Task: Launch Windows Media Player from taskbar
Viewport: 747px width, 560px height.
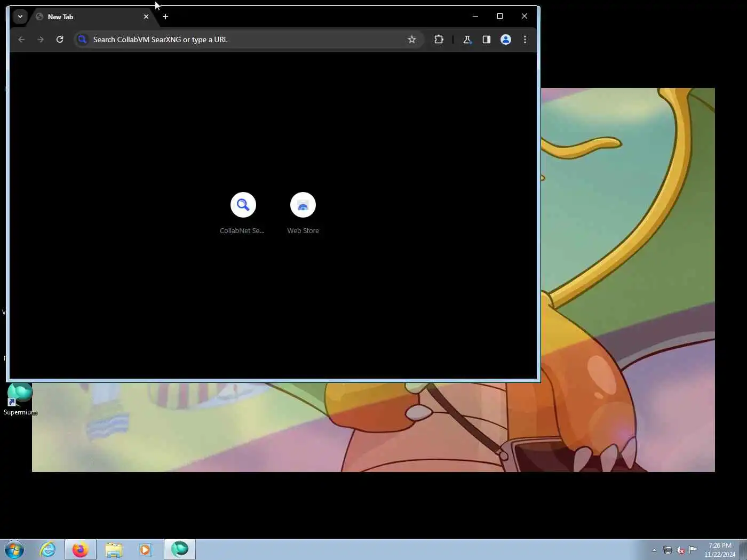Action: coord(145,549)
